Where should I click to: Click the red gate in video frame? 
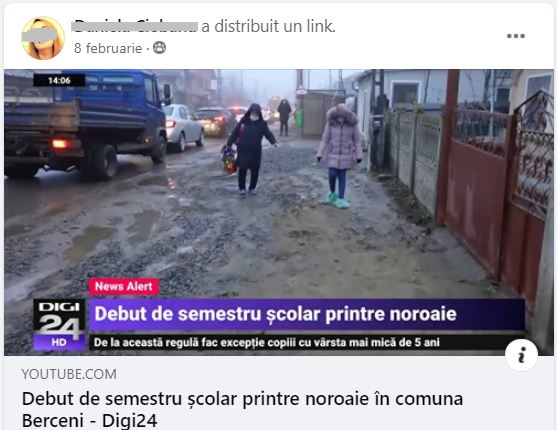tap(494, 185)
